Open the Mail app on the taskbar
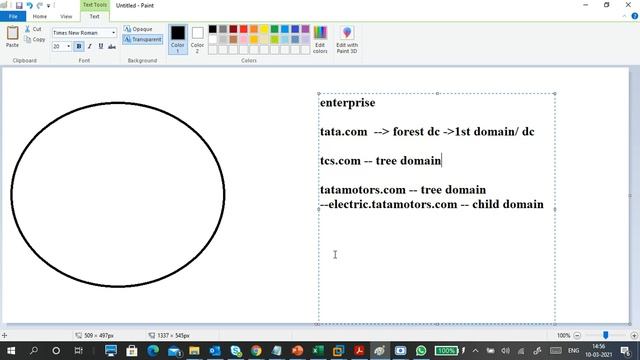This screenshot has height=360, width=640. tap(174, 351)
